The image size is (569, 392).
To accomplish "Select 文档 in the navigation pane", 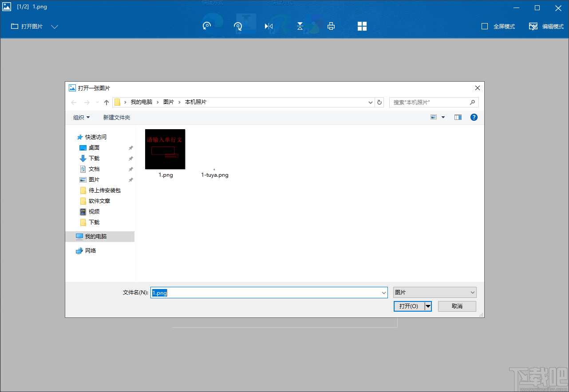I will point(94,169).
